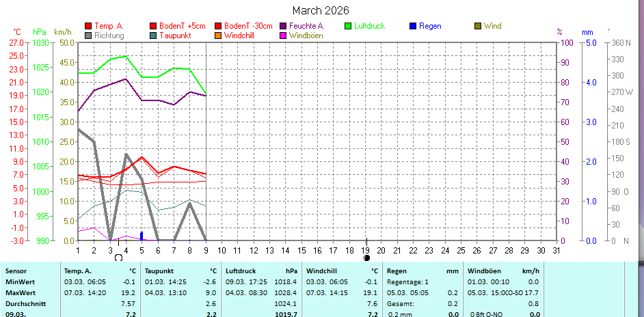Click the red Temp. A. legend swatch
Image resolution: width=644 pixels, height=317 pixels.
88,26
